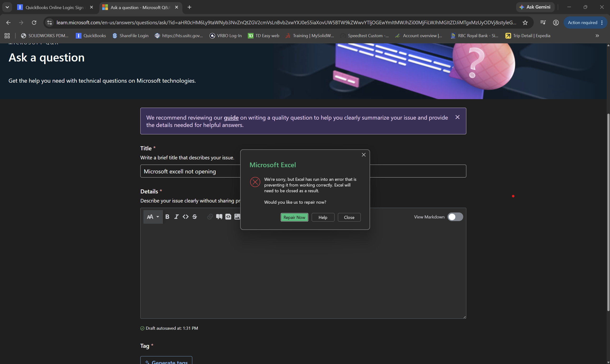
Task: Close the Ask a question tab
Action: coord(177,7)
